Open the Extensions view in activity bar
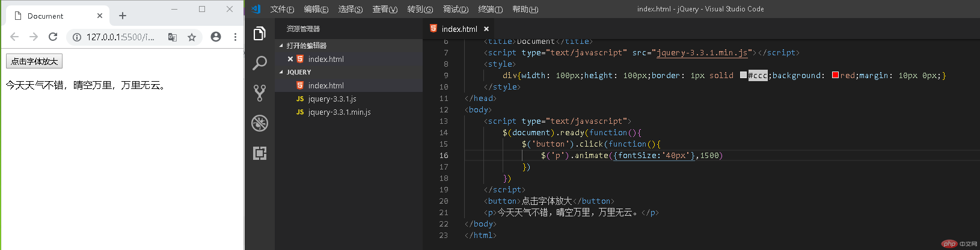This screenshot has width=980, height=250. pyautogui.click(x=260, y=153)
